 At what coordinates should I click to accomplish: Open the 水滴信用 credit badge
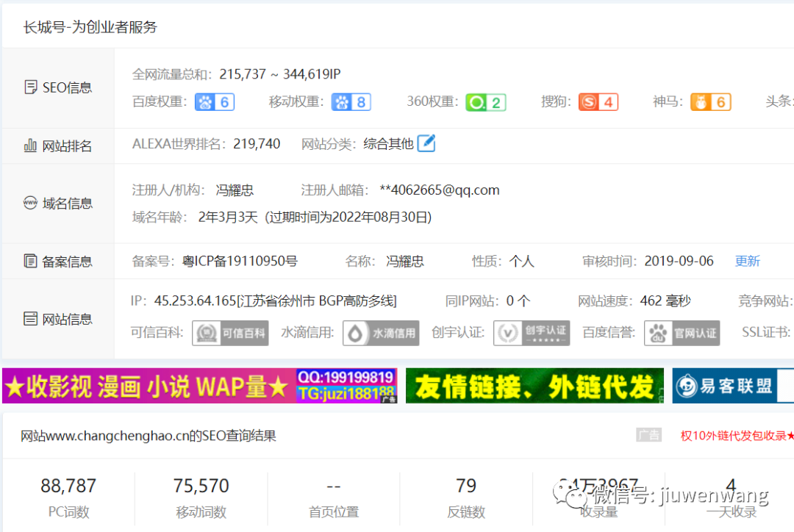(381, 333)
